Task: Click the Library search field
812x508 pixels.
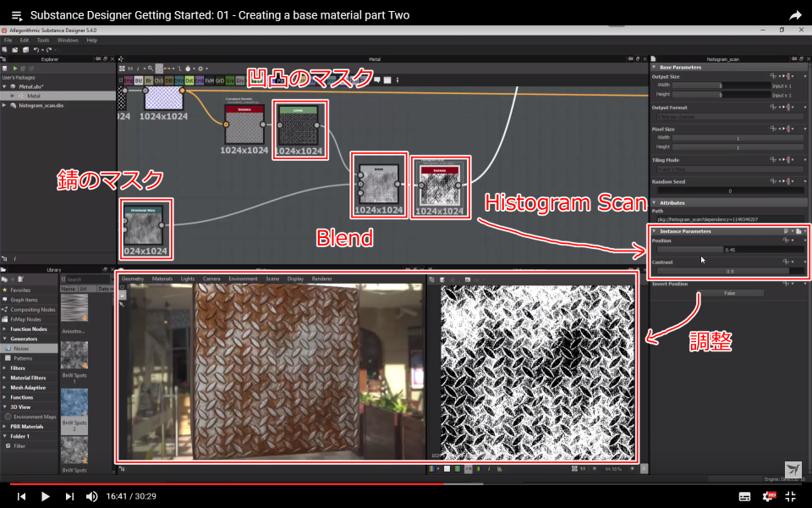Action: 87,279
